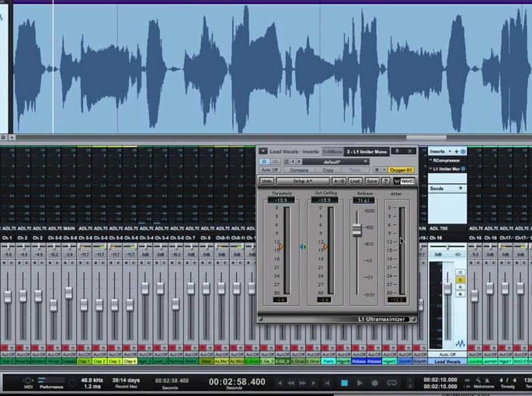Select the next preset arrow
Screen dimensions: 532x396
[298, 162]
